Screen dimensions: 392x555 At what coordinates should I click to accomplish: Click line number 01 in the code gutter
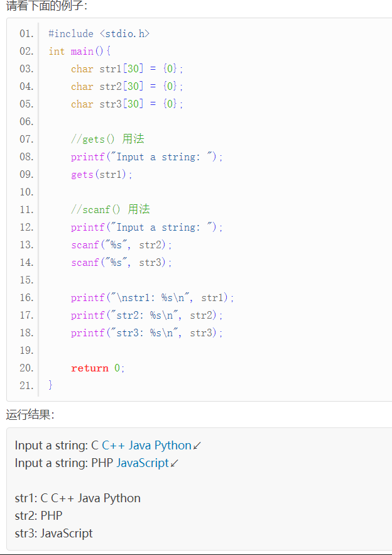26,33
